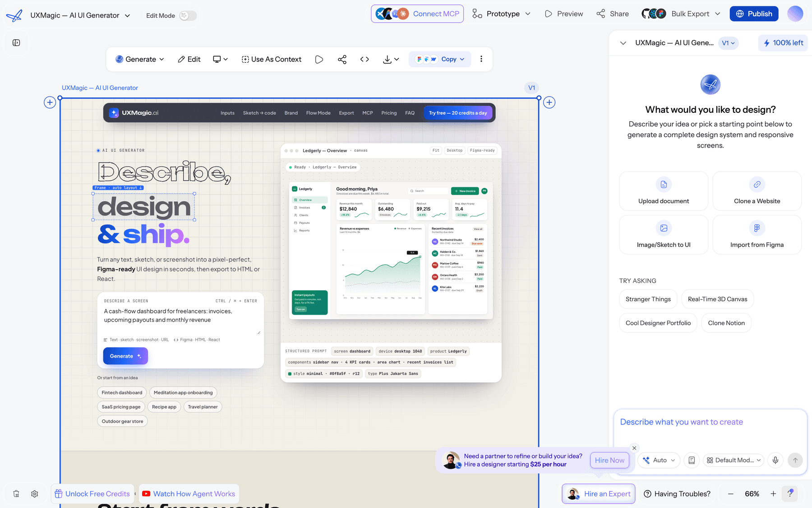Click the zoom in plus icon

point(773,494)
